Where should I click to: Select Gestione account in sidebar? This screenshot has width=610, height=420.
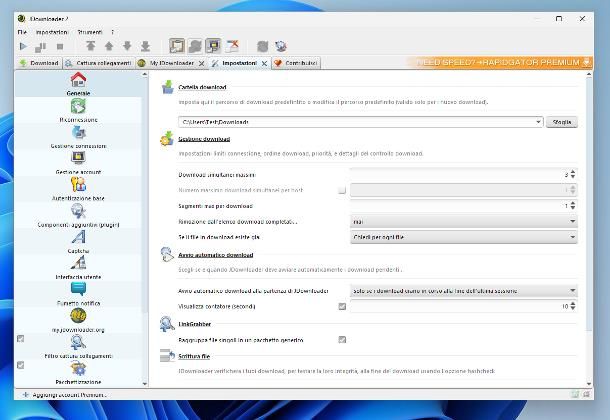click(x=77, y=162)
